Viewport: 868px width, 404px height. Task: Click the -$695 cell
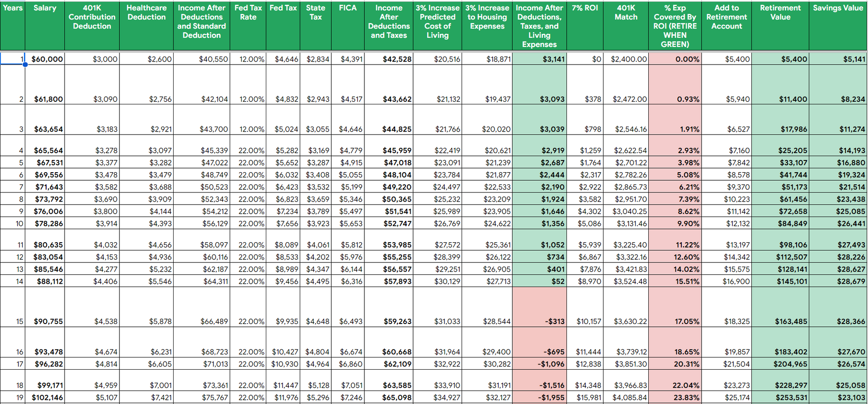click(539, 343)
